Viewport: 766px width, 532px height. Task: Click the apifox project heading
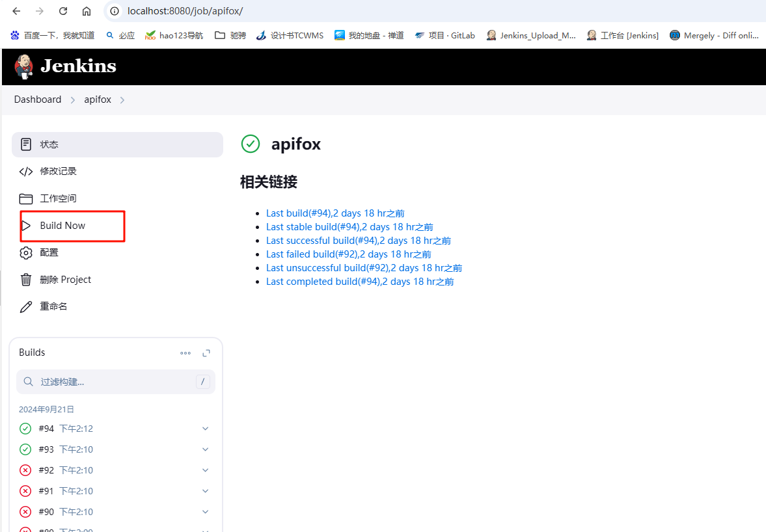[x=296, y=144]
